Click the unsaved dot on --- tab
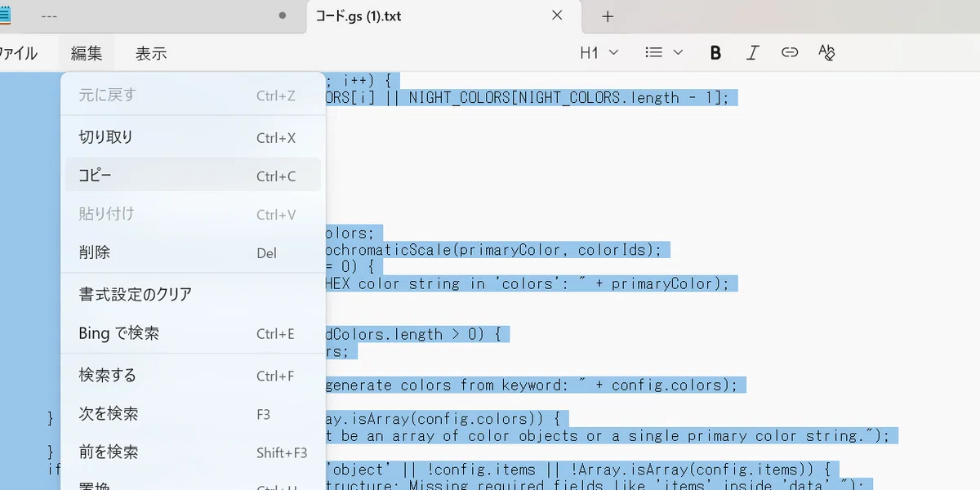Screen dimensions: 980x490 pyautogui.click(x=283, y=16)
